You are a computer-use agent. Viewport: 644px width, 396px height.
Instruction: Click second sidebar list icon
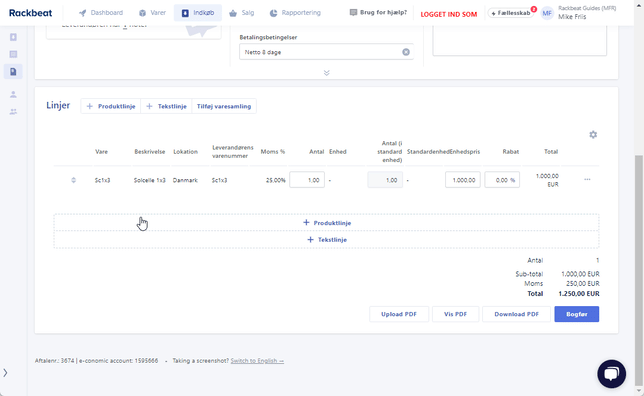(x=13, y=54)
